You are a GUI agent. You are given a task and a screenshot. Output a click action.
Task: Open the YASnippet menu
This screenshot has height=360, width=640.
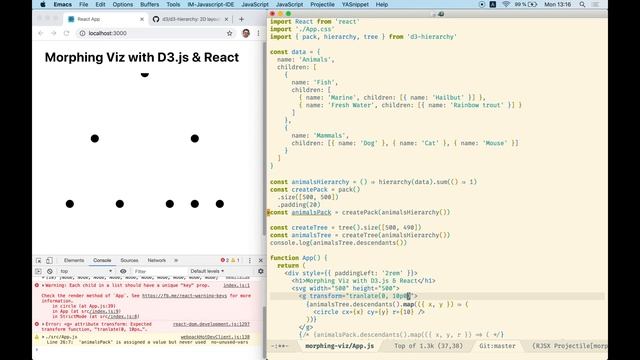point(355,4)
